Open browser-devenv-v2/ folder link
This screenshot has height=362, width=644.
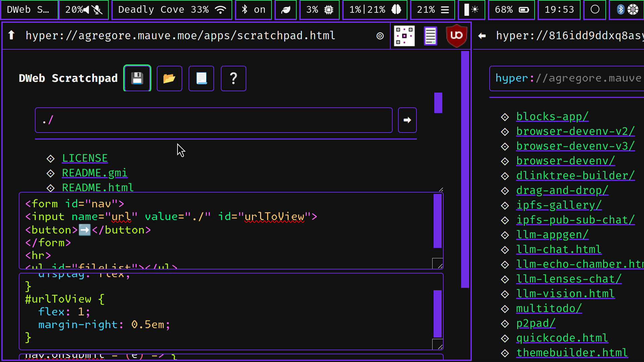pos(575,131)
